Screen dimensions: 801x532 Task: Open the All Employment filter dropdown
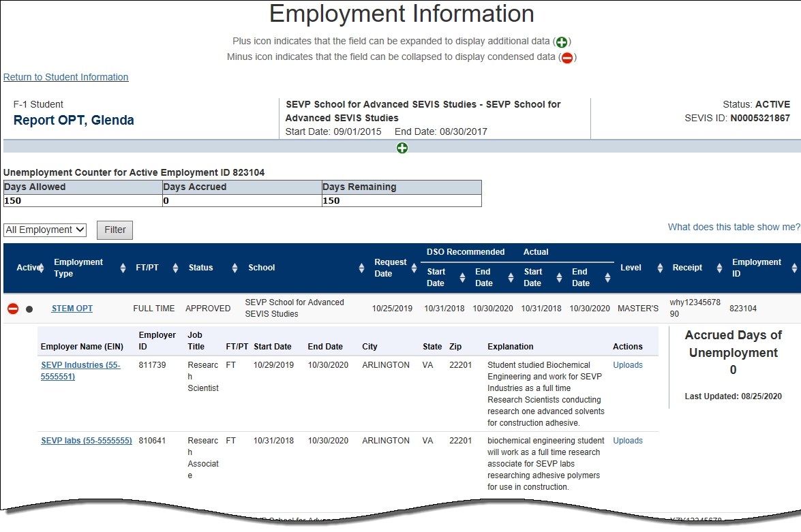pyautogui.click(x=45, y=230)
